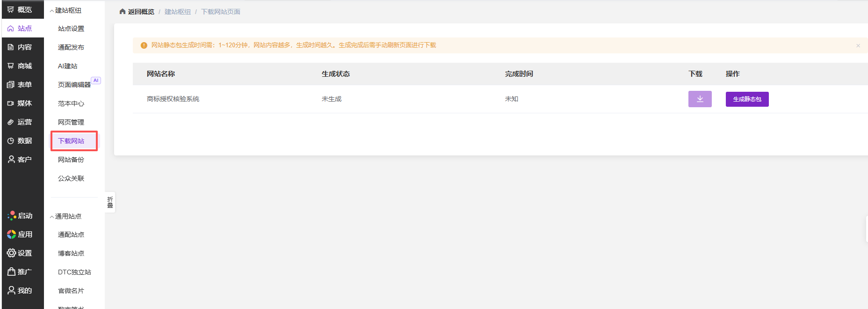Open the 应用 apps colorful icon
Screen dimensions: 868x309
[x=20, y=234]
